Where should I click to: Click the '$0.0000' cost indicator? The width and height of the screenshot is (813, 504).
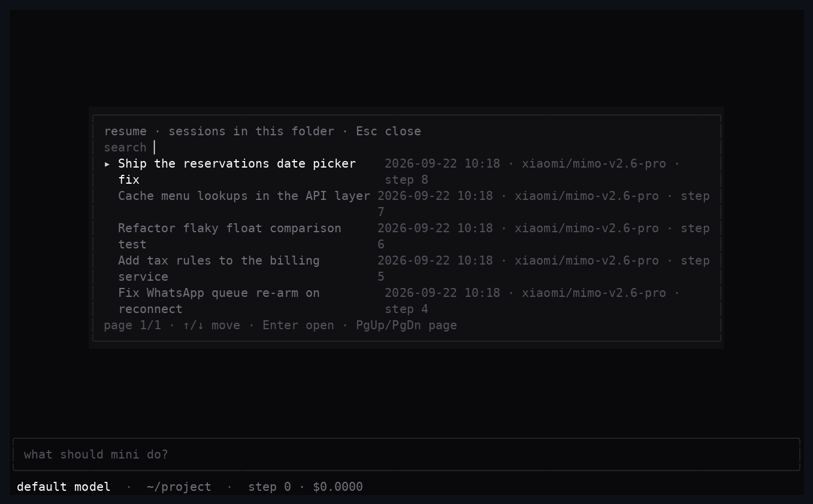pos(338,487)
